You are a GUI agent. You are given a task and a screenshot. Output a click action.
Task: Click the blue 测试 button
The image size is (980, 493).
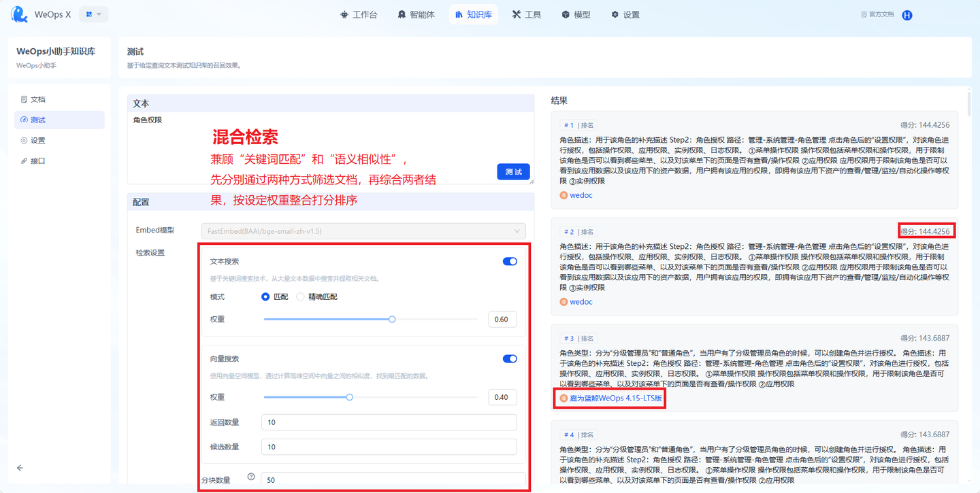tap(513, 172)
